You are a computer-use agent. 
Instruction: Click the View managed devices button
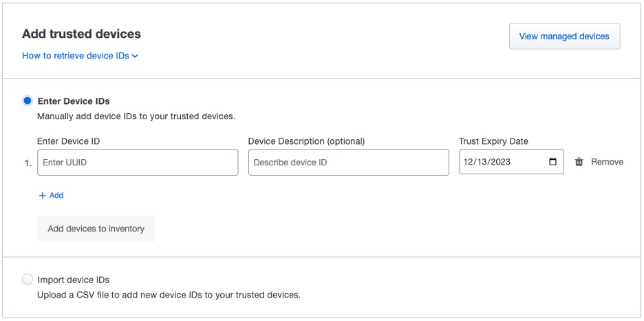(564, 37)
